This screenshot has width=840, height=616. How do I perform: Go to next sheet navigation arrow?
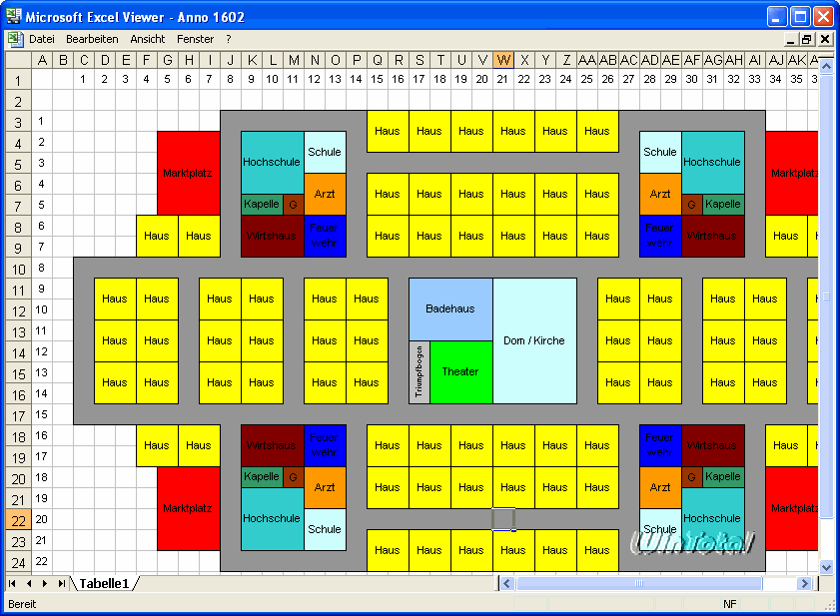[x=45, y=583]
